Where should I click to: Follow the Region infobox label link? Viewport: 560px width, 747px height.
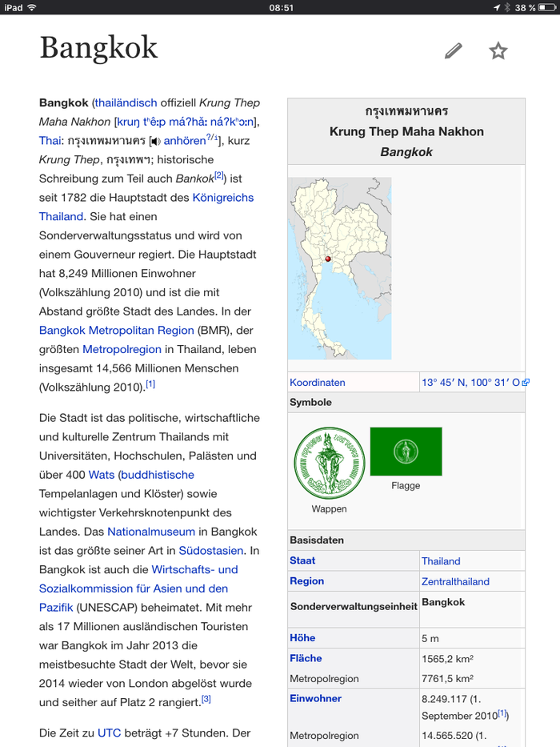click(x=306, y=581)
